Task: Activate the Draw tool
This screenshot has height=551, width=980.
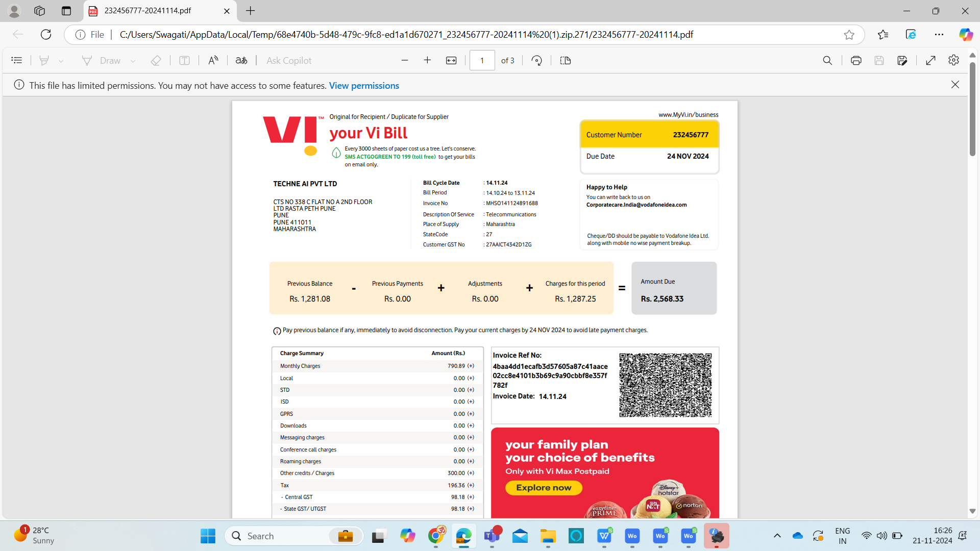Action: pos(101,61)
